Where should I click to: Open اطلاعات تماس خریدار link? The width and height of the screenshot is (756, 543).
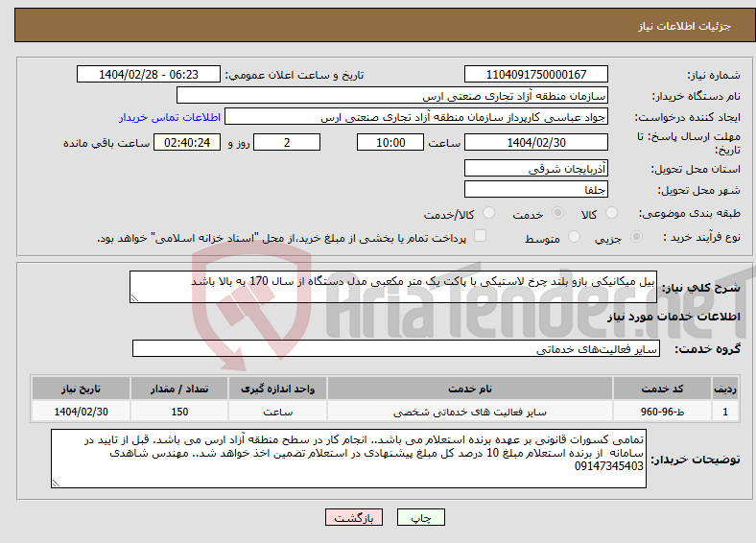point(170,117)
